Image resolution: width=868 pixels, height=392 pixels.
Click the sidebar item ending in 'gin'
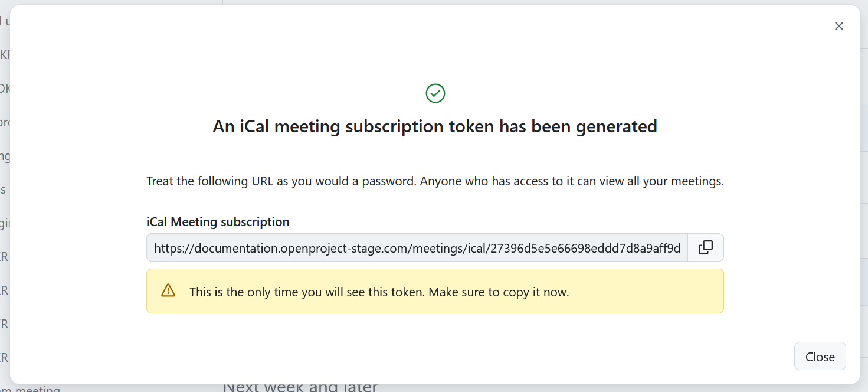(5, 223)
